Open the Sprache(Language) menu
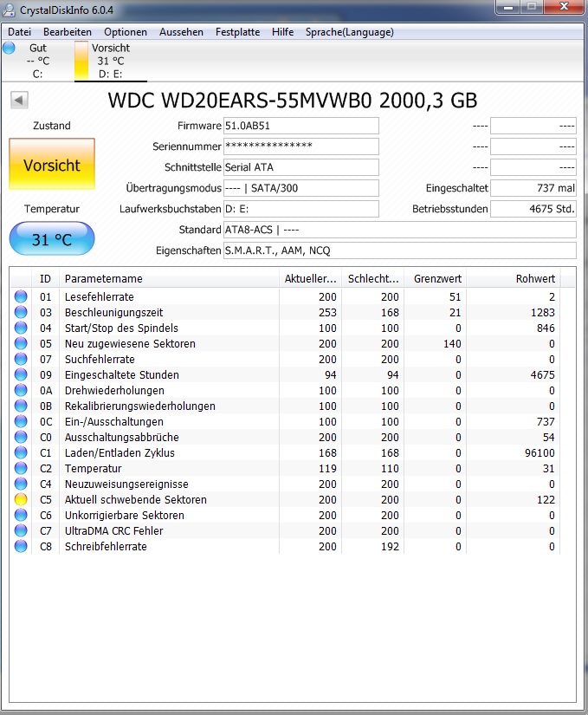588x715 pixels. [349, 32]
